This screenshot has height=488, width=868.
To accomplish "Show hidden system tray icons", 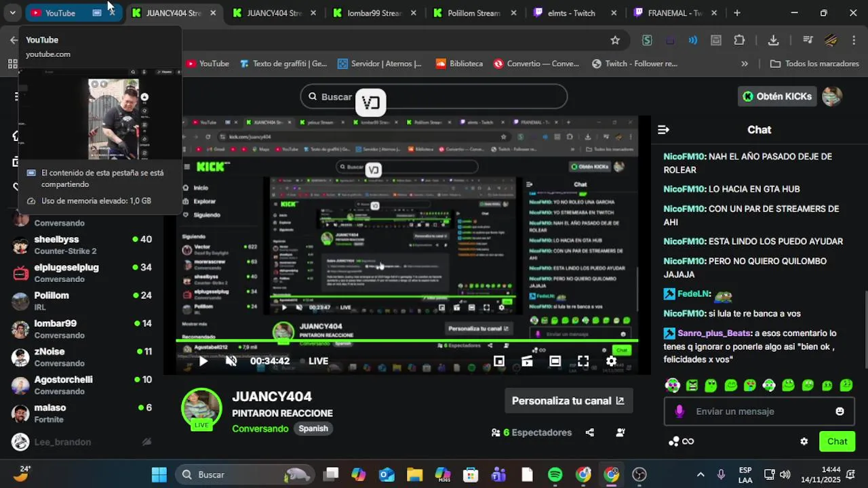I will (701, 474).
